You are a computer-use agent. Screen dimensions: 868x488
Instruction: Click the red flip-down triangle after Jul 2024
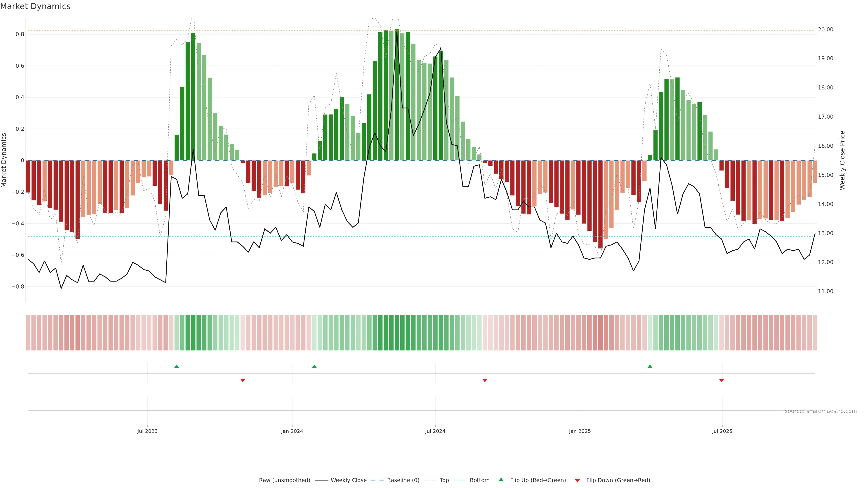coord(485,380)
